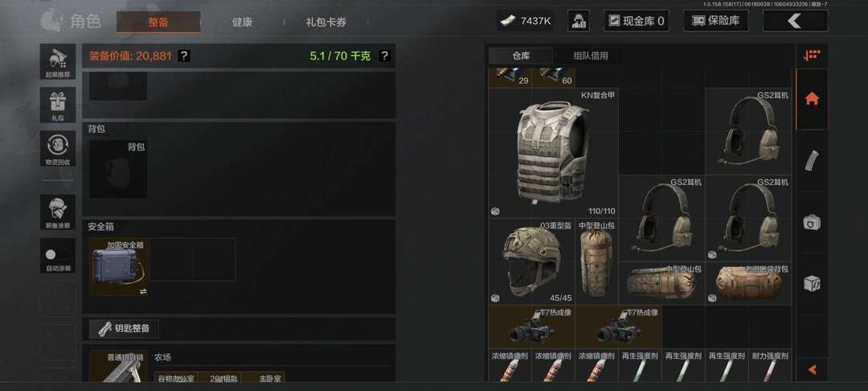Open the 现金库 cash vault button
This screenshot has height=391, width=868.
(636, 21)
